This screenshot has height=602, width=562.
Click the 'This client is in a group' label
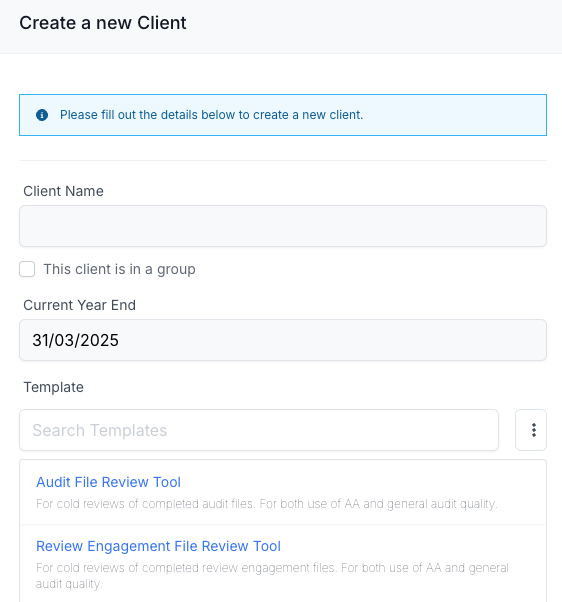(119, 269)
